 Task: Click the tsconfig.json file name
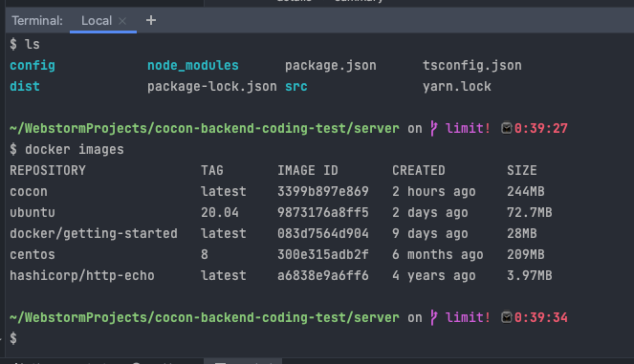(471, 66)
